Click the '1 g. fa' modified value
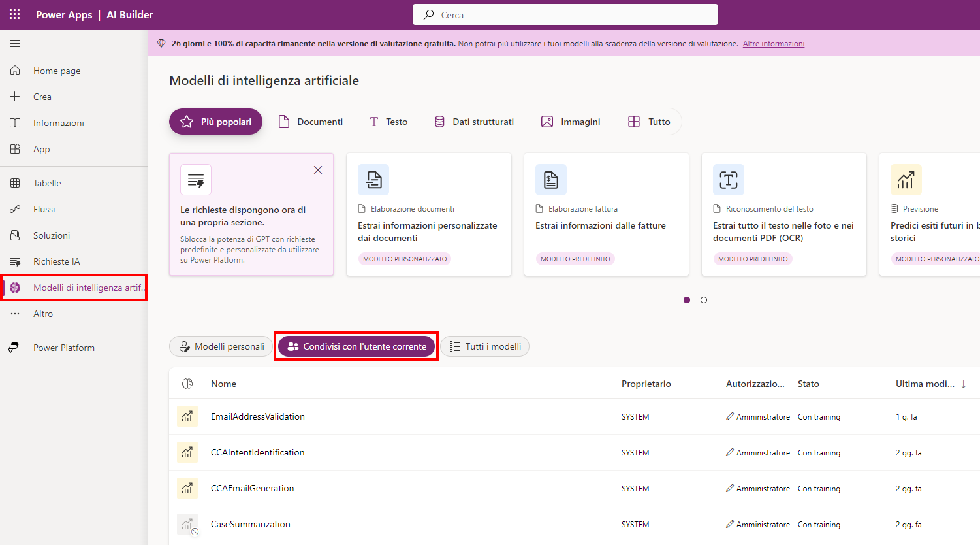The image size is (980, 545). [x=906, y=417]
